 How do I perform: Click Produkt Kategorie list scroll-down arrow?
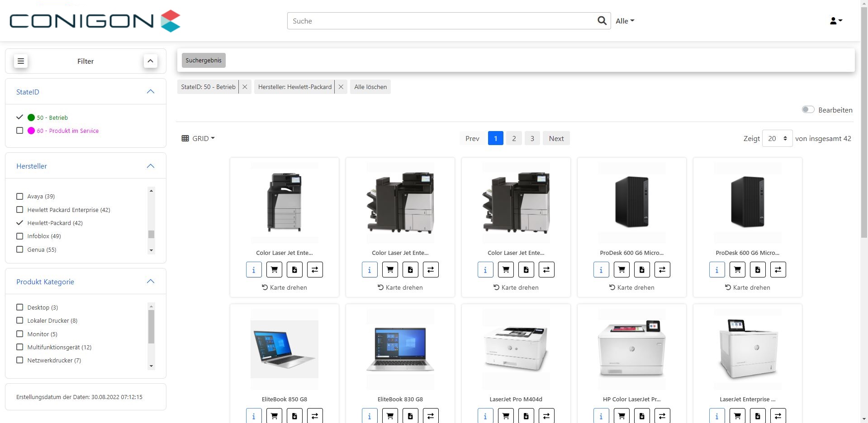coord(151,366)
